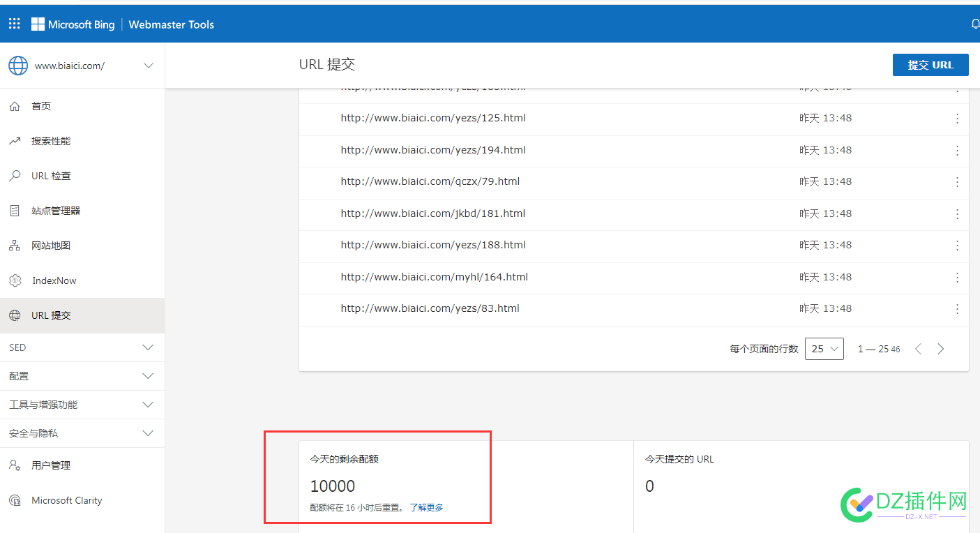Click the 今天提交的 URL heading
This screenshot has width=980, height=533.
(x=679, y=459)
